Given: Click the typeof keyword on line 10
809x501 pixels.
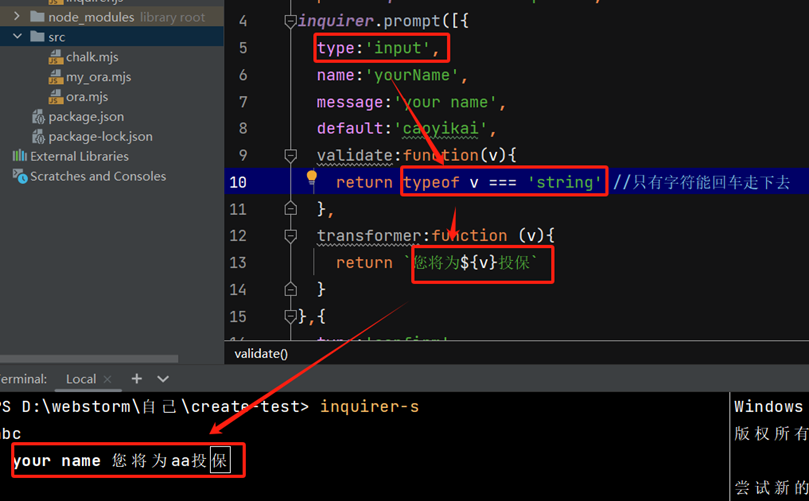Looking at the screenshot, I should [x=431, y=183].
